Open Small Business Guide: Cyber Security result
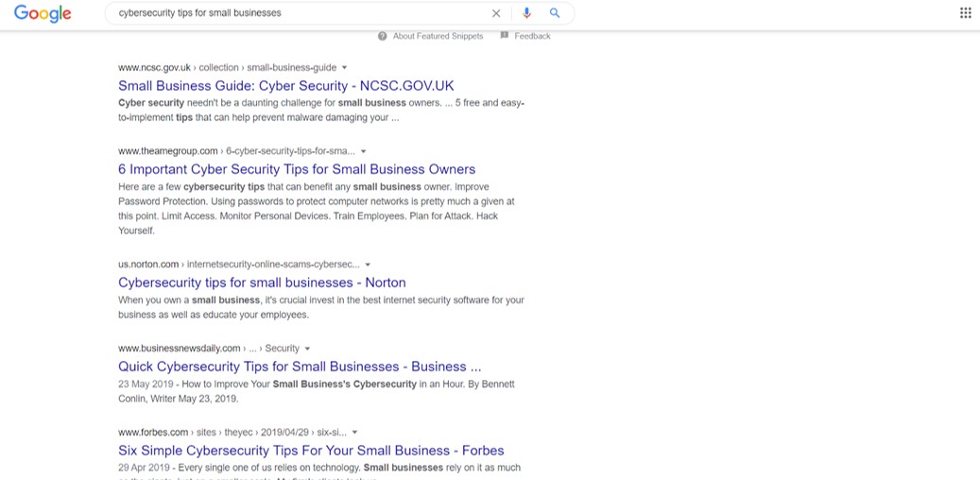Image resolution: width=980 pixels, height=480 pixels. click(x=286, y=86)
